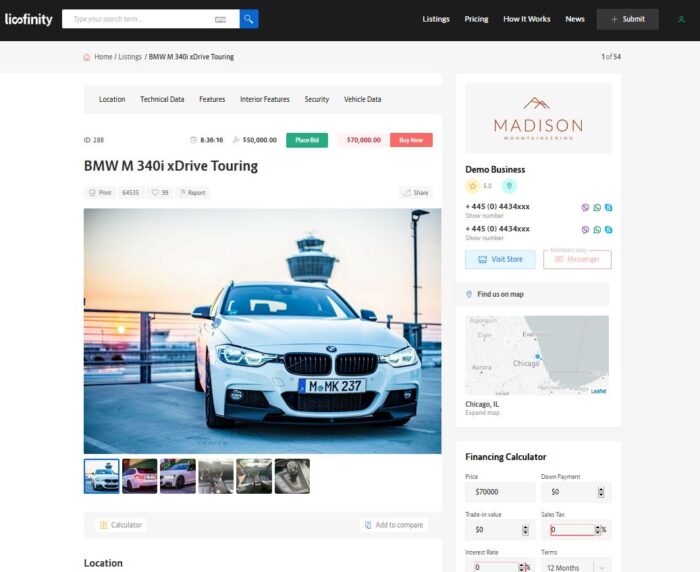Jump to Location section tab
700x572 pixels.
click(x=112, y=99)
